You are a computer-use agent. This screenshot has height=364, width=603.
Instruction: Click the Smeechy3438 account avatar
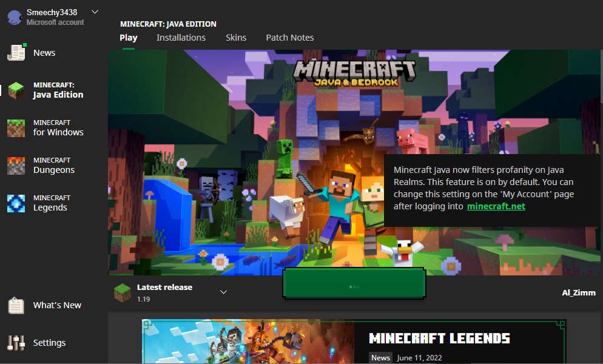tap(15, 18)
